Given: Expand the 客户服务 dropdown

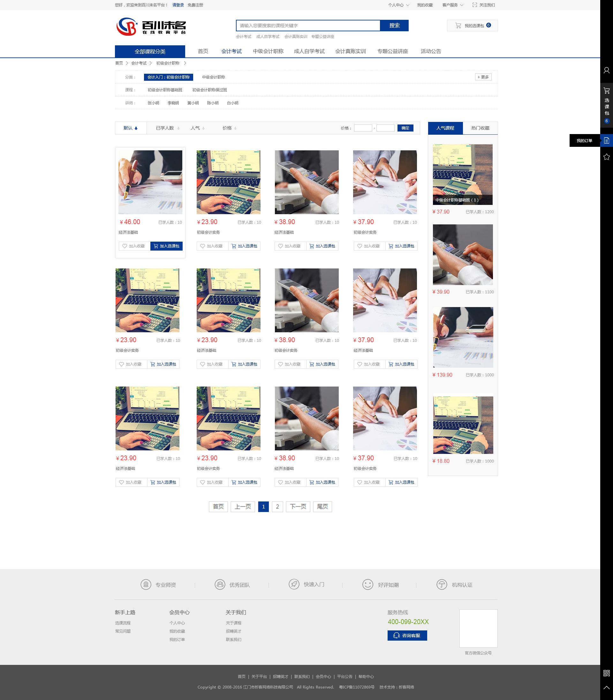Looking at the screenshot, I should tap(452, 5).
